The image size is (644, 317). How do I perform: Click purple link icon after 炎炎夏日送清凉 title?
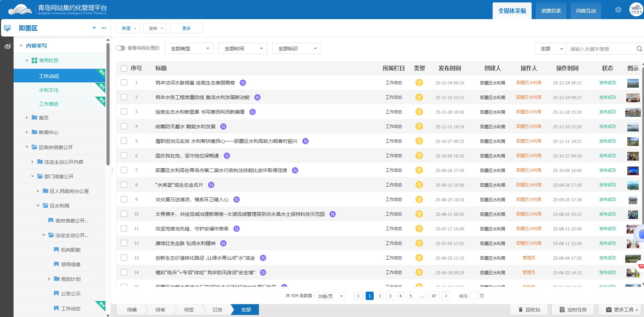point(237,200)
